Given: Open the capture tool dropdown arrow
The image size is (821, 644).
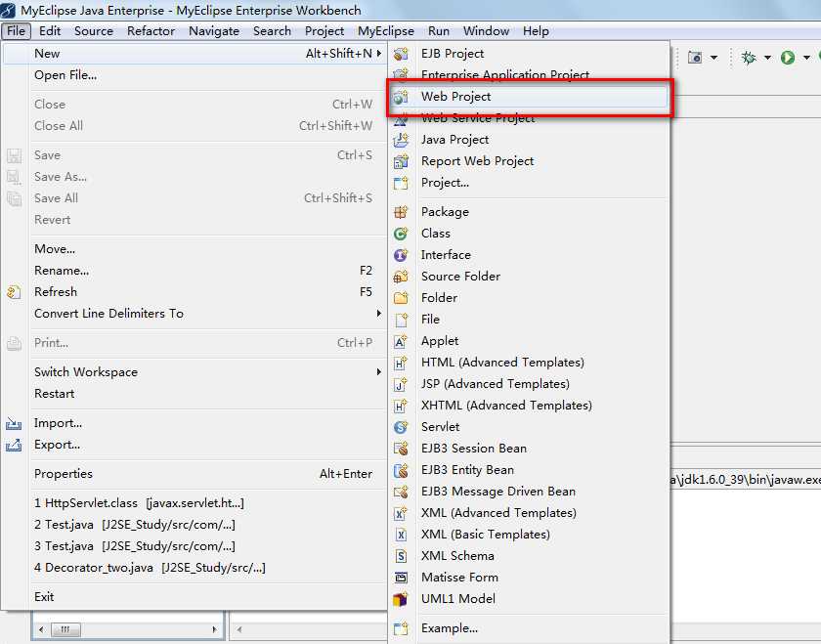Looking at the screenshot, I should click(x=713, y=57).
